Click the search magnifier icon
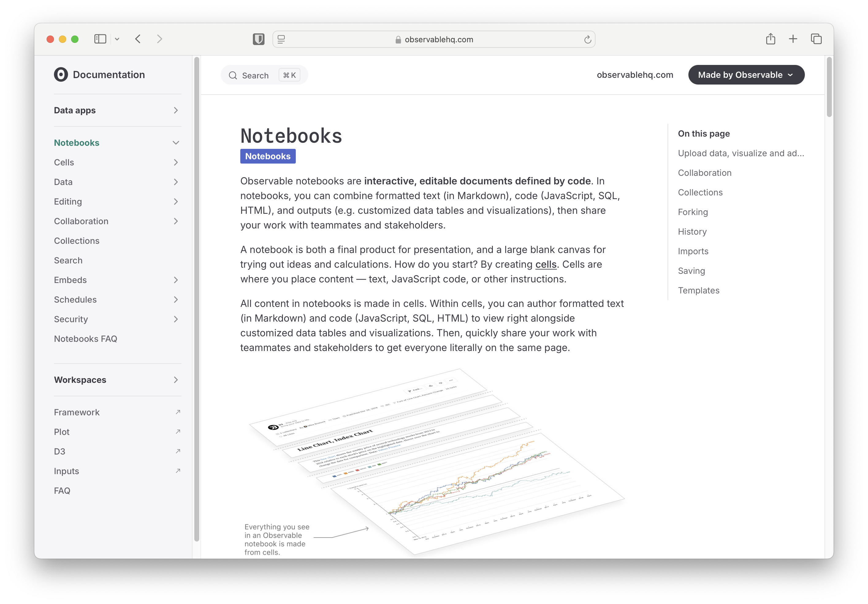 tap(233, 75)
